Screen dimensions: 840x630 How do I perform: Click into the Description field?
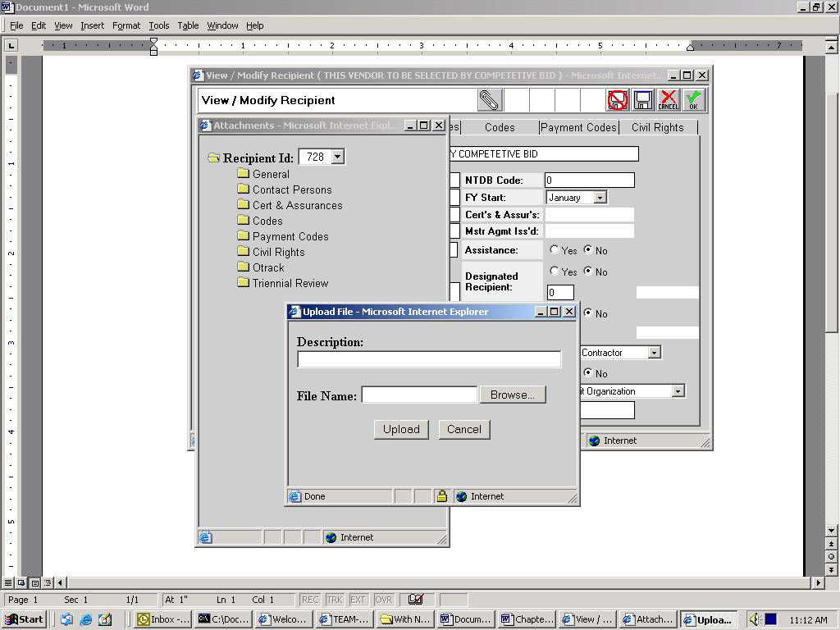[429, 359]
